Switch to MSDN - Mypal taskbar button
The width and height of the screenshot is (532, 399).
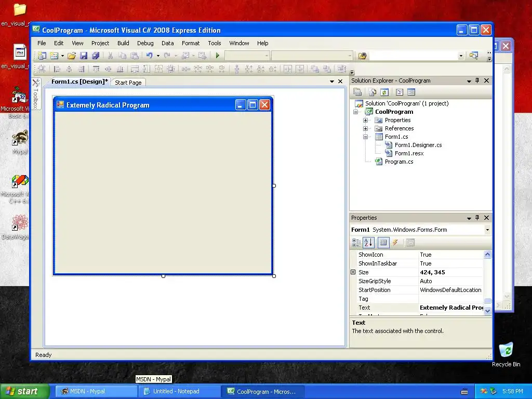pos(96,391)
